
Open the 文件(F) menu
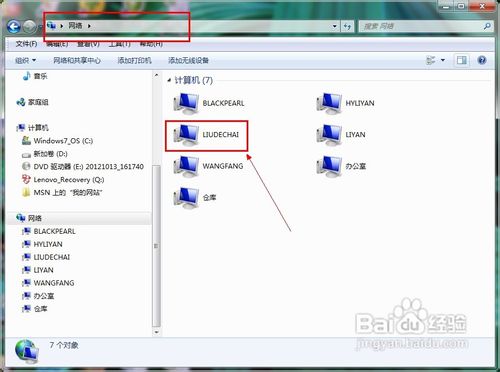[26, 44]
